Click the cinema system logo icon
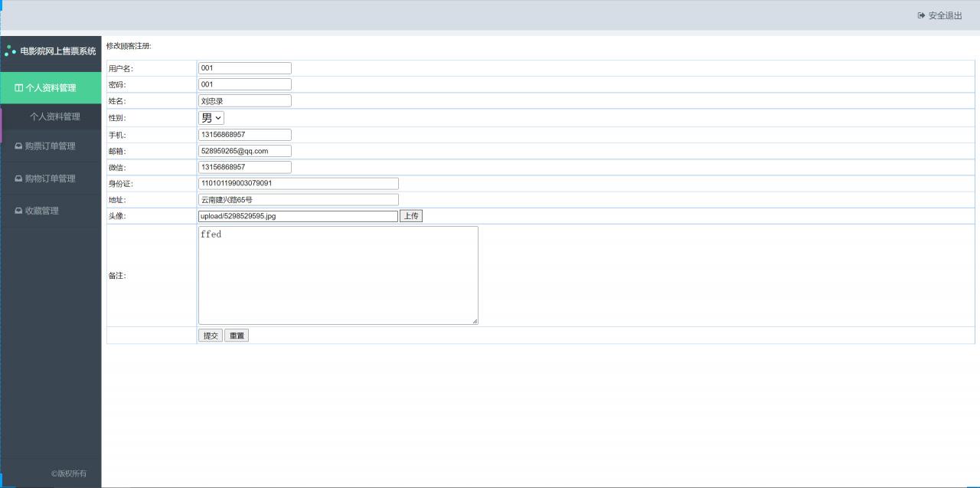Viewport: 980px width, 488px height. coord(10,51)
